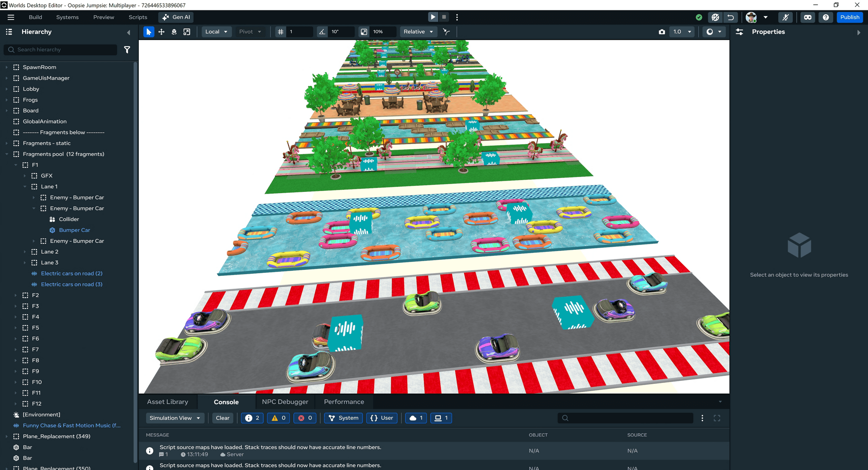
Task: Click the VR headset preview icon
Action: pyautogui.click(x=808, y=17)
